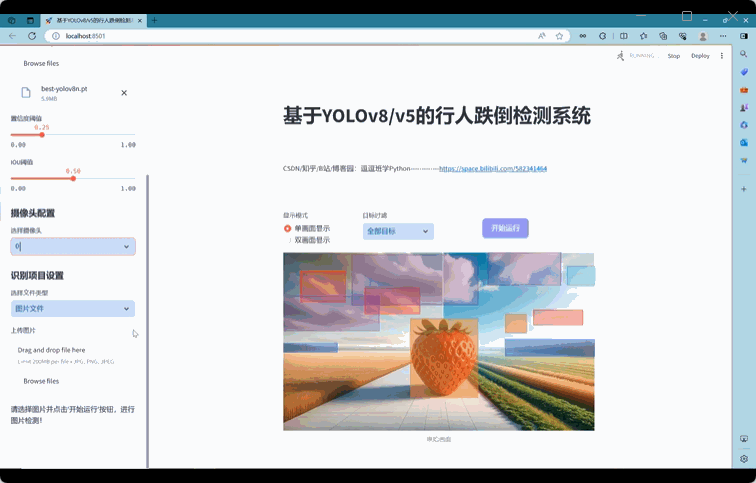Click the browser essentials heart icon
Viewport: 756px width, 483px height.
682,36
